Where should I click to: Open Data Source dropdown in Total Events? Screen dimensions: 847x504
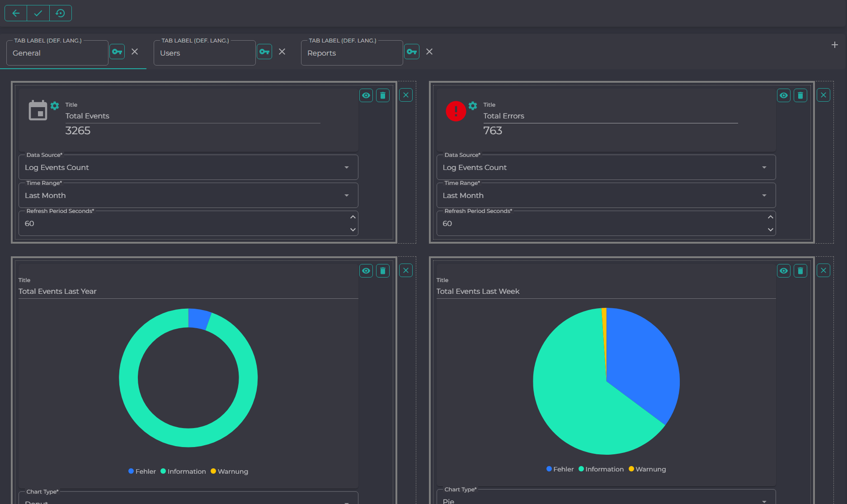[188, 167]
